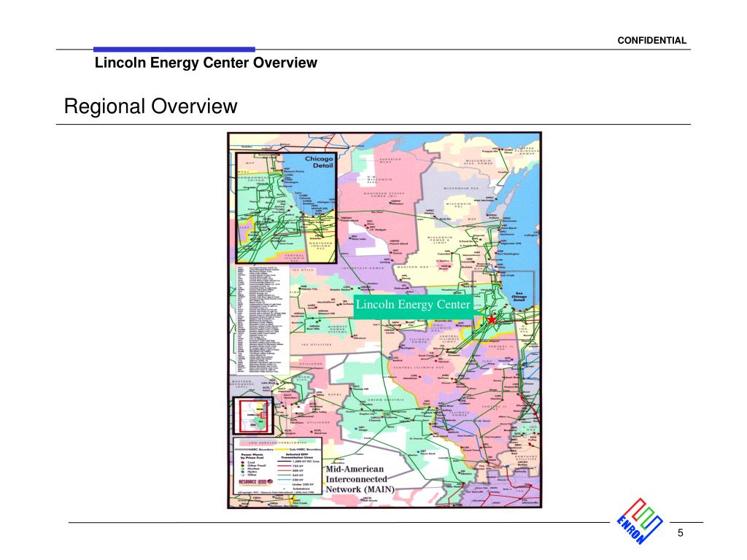Click the CONFIDENTIAL header text
This screenshot has width=747, height=560.
pos(651,41)
